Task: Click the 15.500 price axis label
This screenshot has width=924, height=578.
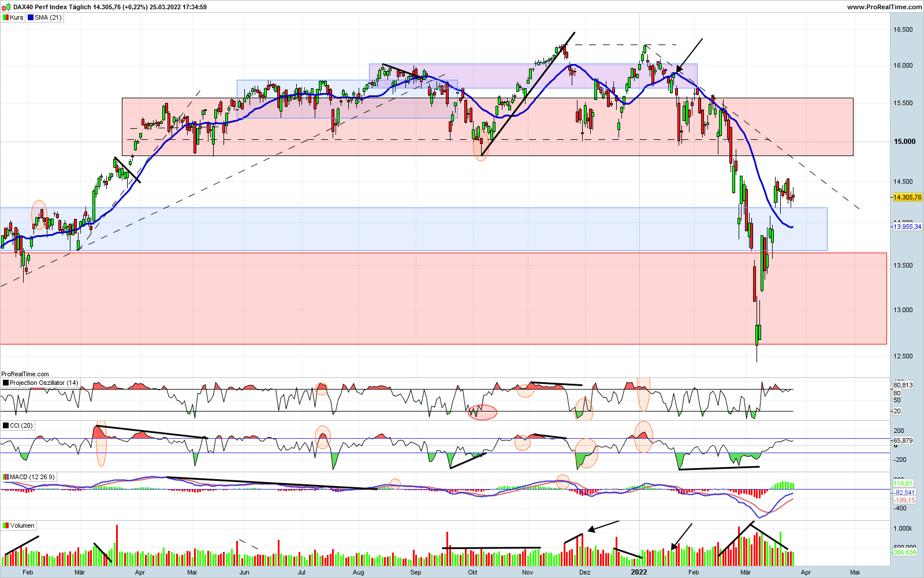Action: [x=903, y=103]
